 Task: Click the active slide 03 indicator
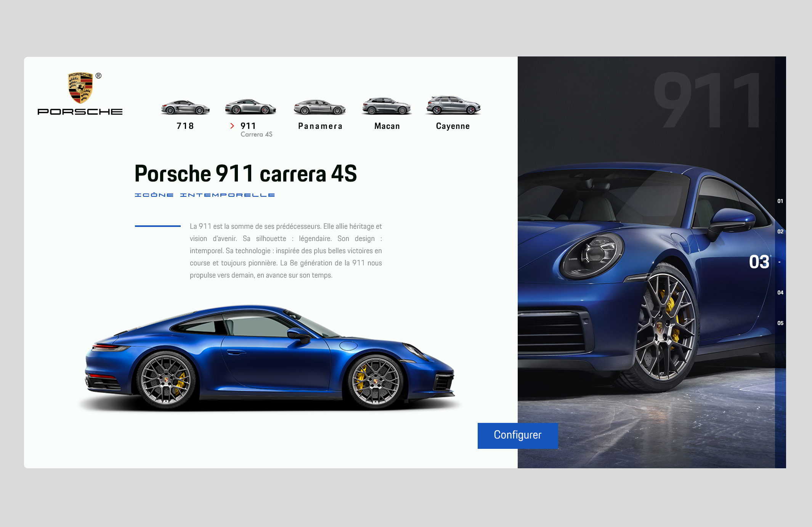(759, 262)
